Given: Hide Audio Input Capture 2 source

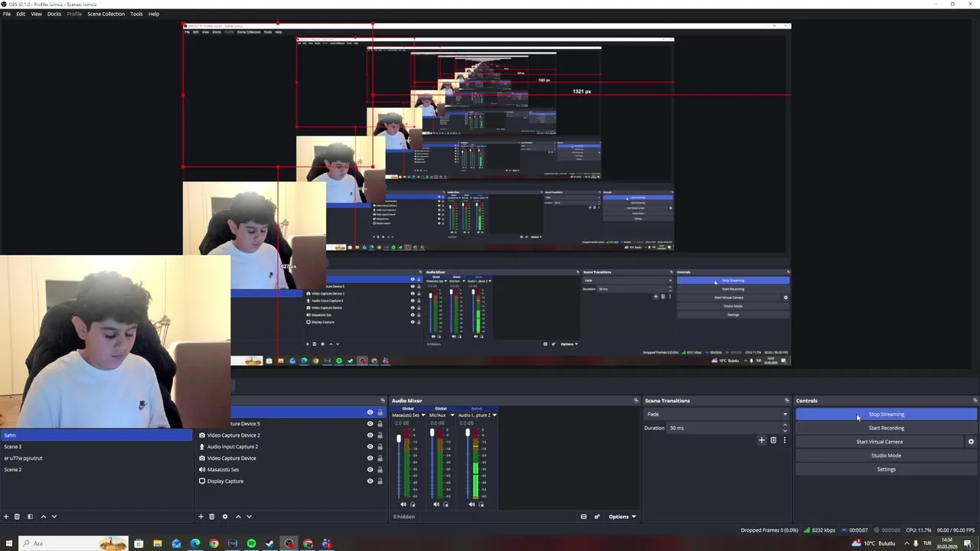Looking at the screenshot, I should (x=370, y=447).
